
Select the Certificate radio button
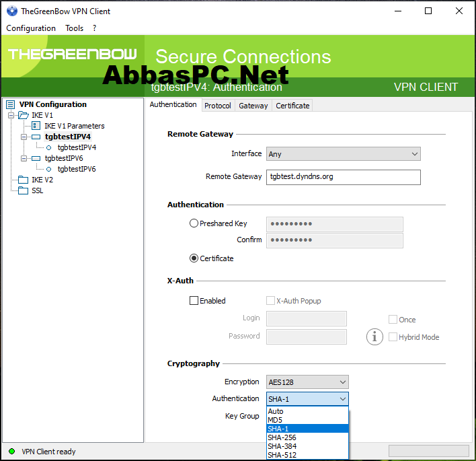coord(194,258)
